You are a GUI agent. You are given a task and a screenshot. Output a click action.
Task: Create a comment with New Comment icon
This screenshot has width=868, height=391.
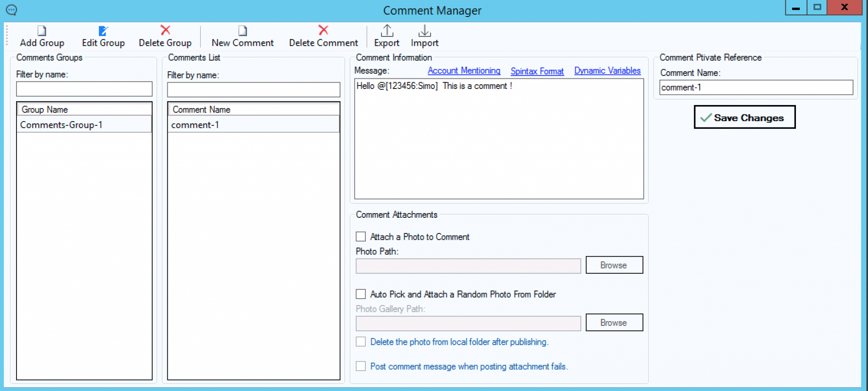click(x=242, y=31)
